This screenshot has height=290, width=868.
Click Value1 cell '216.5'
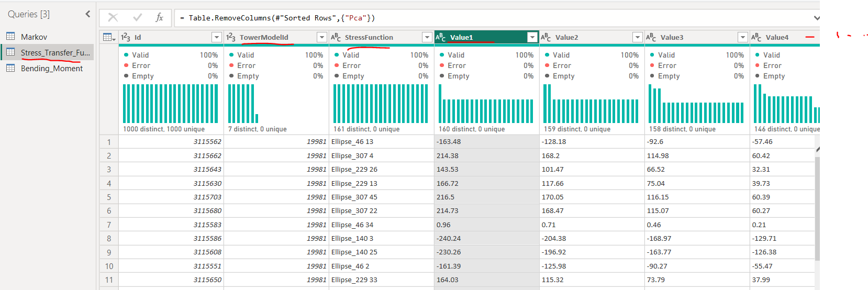click(487, 197)
